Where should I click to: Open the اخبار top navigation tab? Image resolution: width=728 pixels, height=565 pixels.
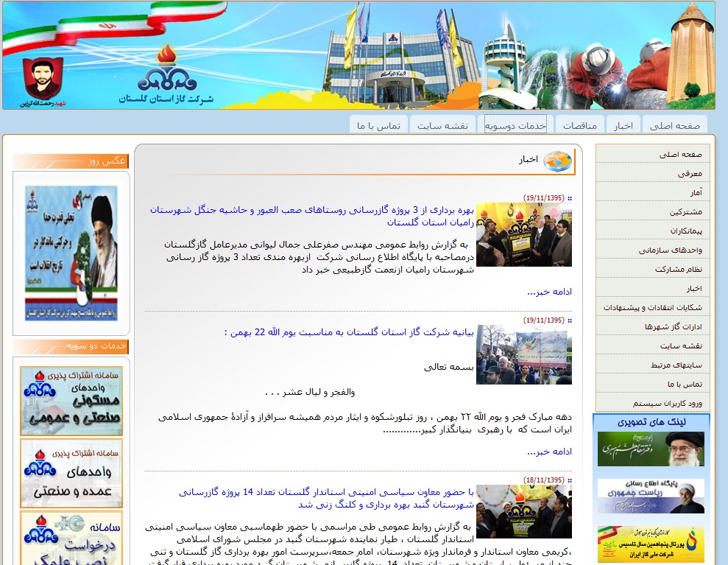click(x=623, y=126)
